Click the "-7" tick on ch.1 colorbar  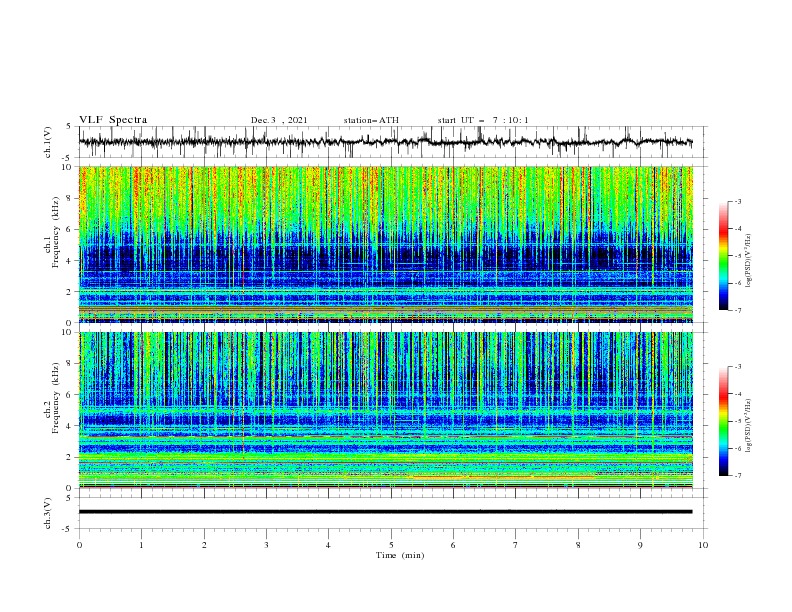[x=737, y=310]
